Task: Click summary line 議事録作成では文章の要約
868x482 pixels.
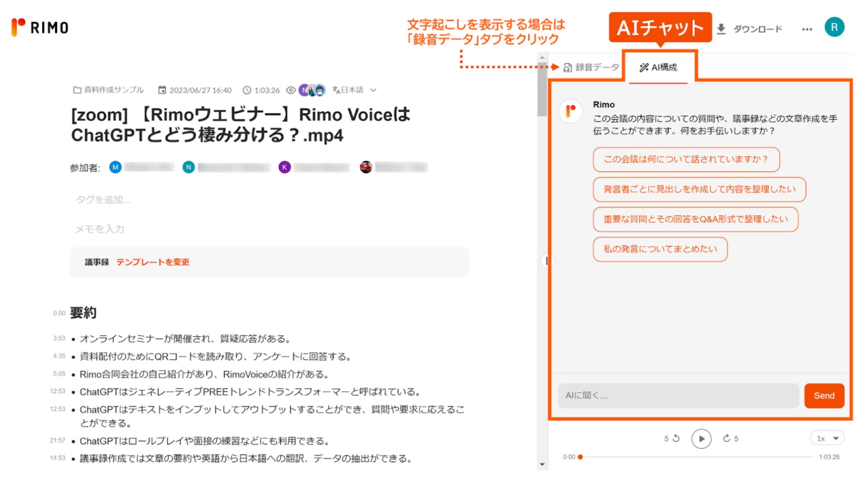Action: tap(246, 459)
